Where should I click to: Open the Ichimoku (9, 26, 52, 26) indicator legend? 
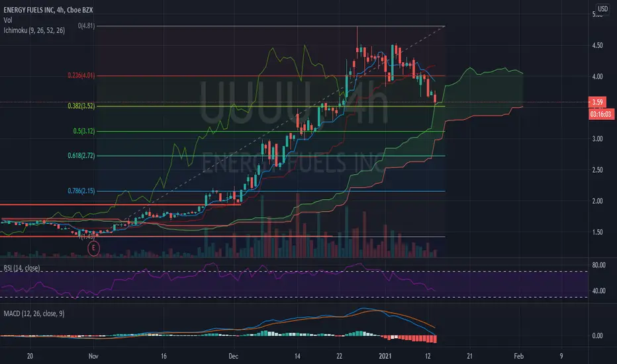coord(34,30)
